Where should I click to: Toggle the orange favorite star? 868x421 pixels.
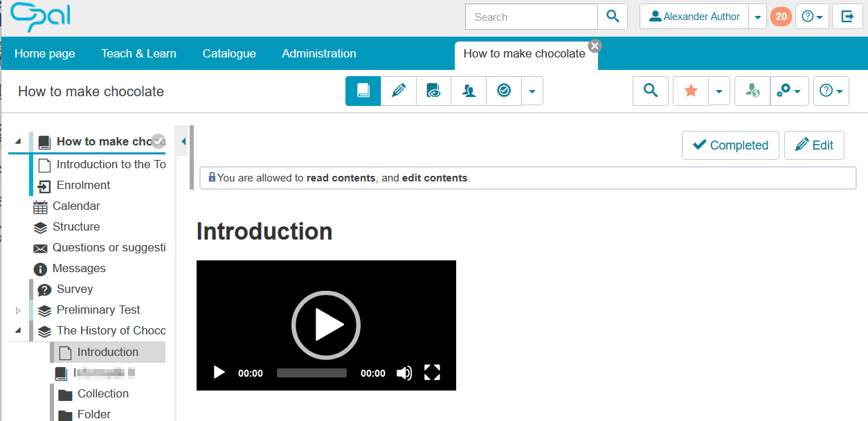pos(691,91)
